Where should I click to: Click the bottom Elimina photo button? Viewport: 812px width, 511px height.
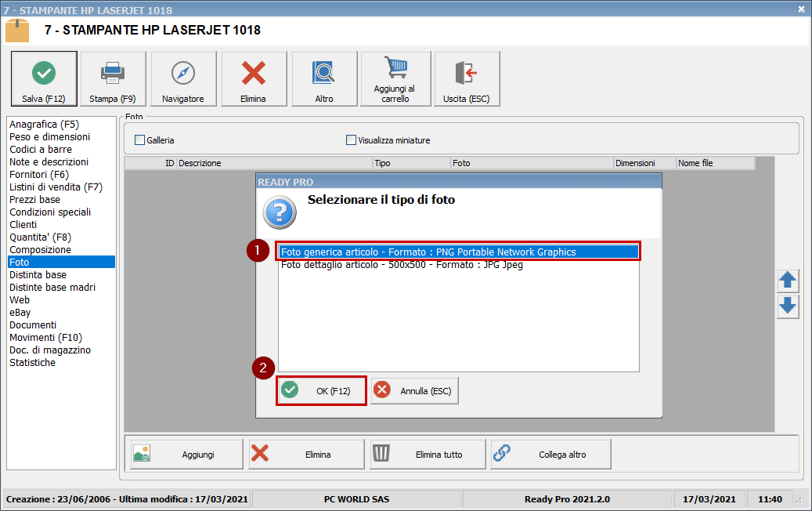pyautogui.click(x=306, y=455)
